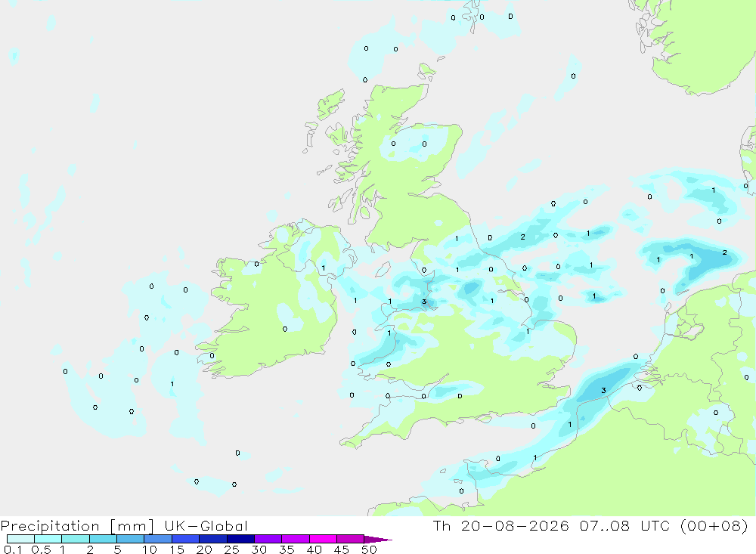The image size is (756, 554).
Task: Click the 'UK-Global' model label
Action: tap(206, 525)
